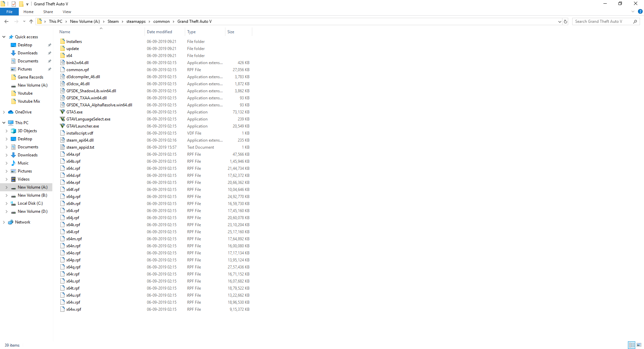644x349 pixels.
Task: Collapse the Quick access tree
Action: pyautogui.click(x=4, y=37)
